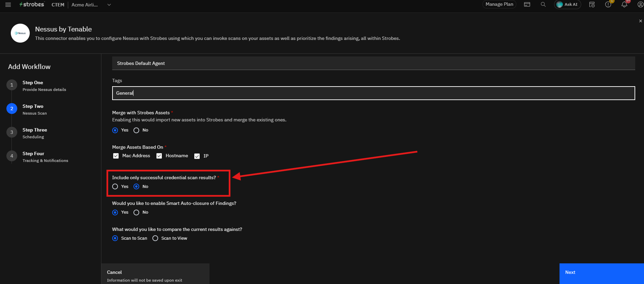Toggle the IP checkbox
The width and height of the screenshot is (644, 284).
[197, 156]
